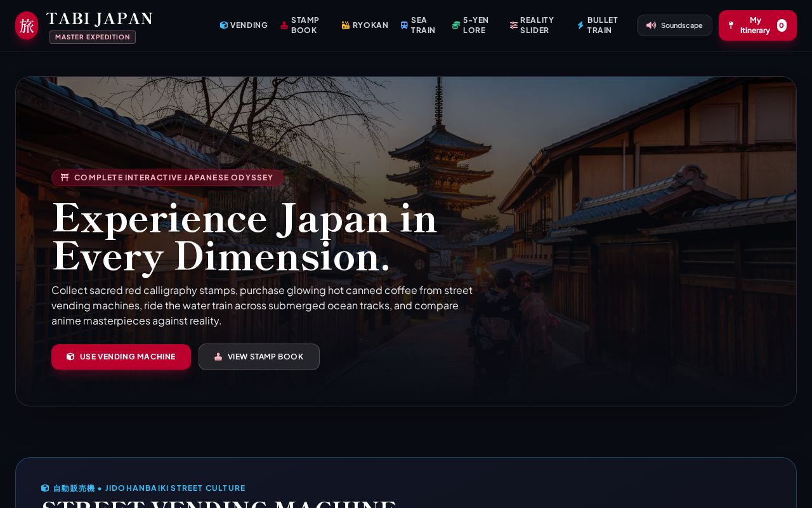Click the 'Jidohanbaiki Street Culture' label

pos(175,488)
